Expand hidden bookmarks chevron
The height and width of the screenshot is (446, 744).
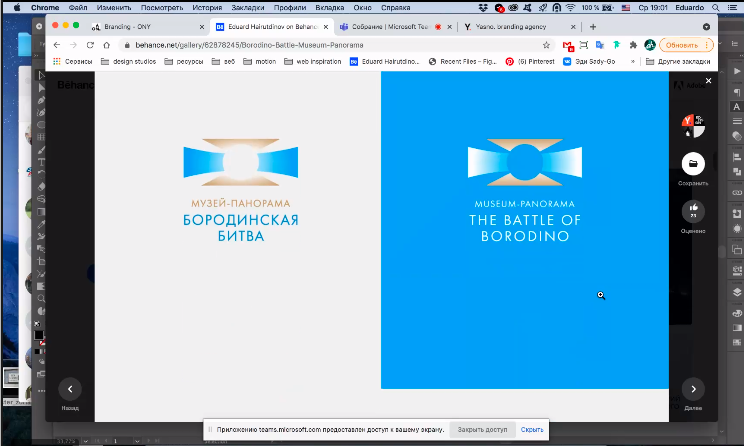click(632, 61)
